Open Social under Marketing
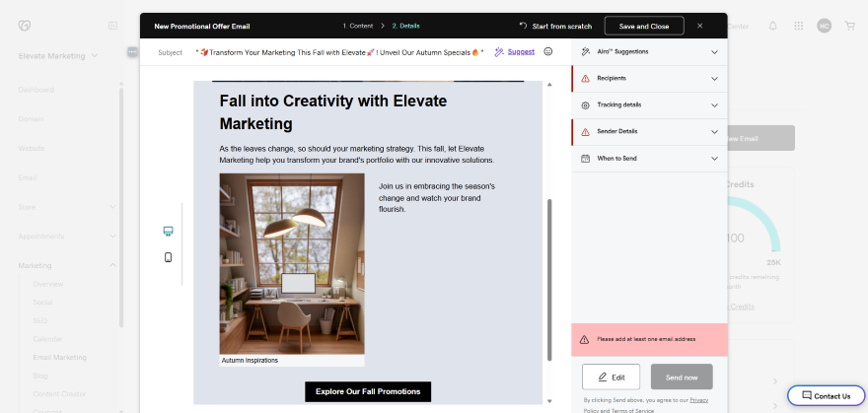 coord(42,302)
